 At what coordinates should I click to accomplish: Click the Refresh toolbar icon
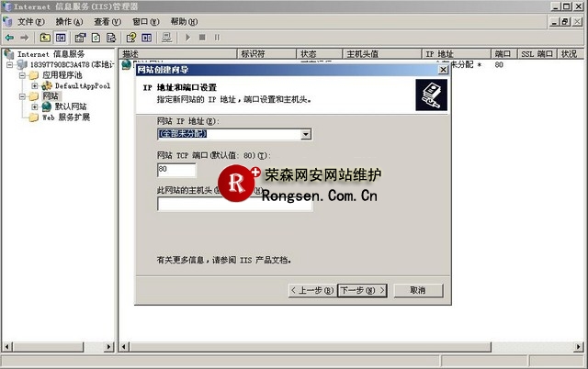96,38
